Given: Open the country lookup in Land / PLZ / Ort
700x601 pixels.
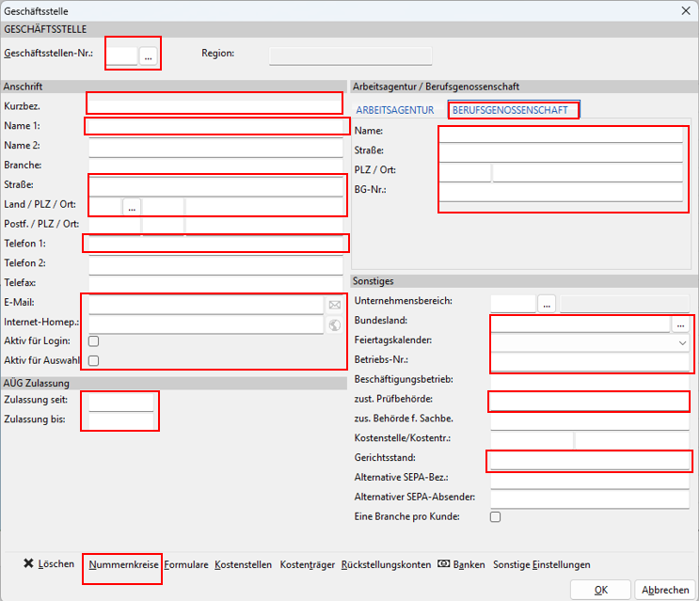Looking at the screenshot, I should point(132,208).
